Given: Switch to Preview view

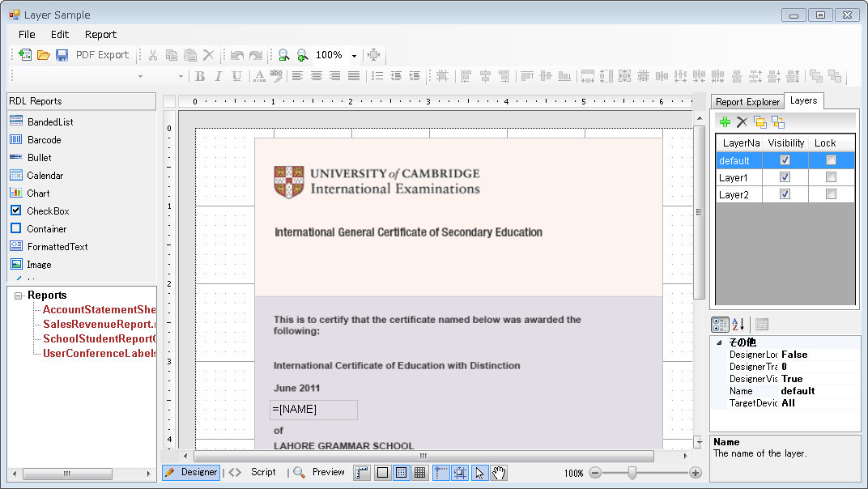Looking at the screenshot, I should [328, 473].
